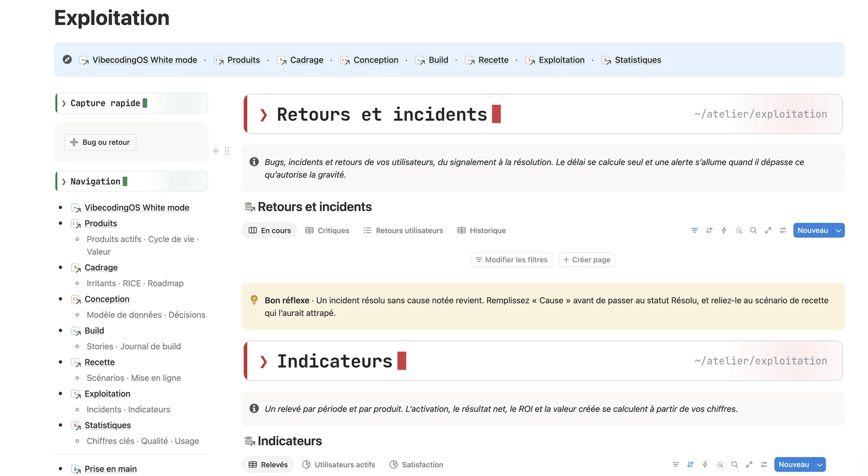The height and width of the screenshot is (476, 868).
Task: Open sort icon in Retours et incidents toolbar
Action: click(709, 231)
